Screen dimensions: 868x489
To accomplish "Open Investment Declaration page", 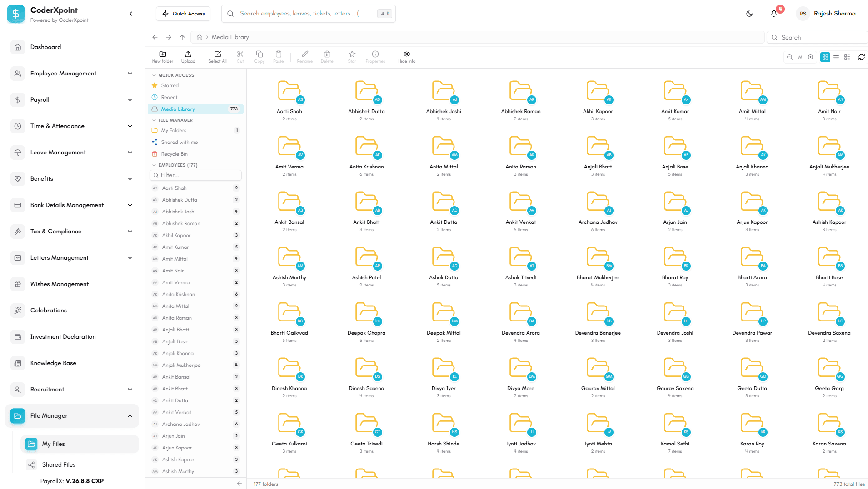I will (73, 337).
